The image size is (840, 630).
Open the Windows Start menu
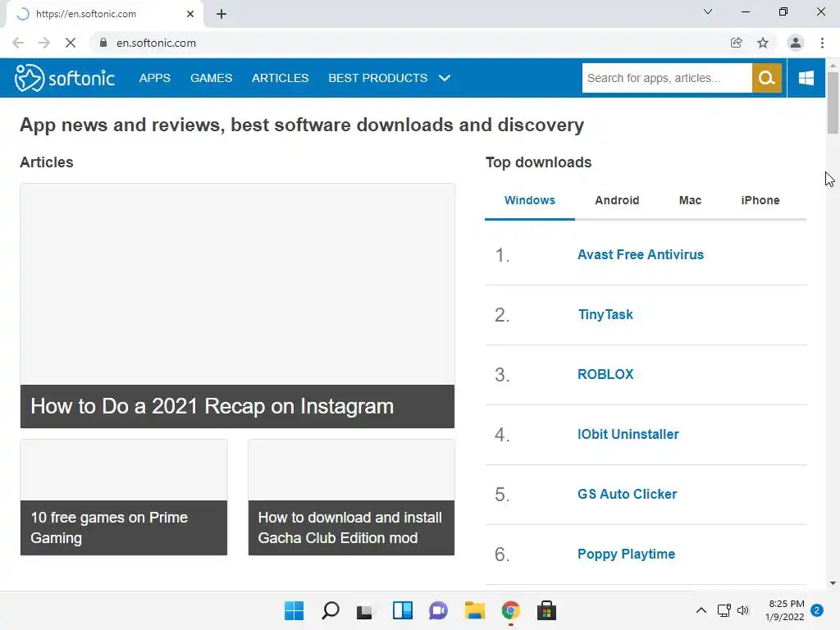[294, 610]
